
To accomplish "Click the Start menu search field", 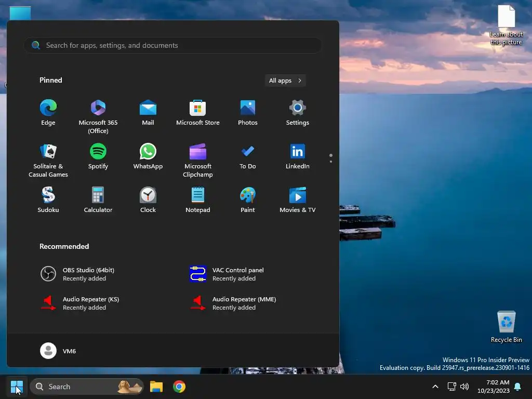I will (x=172, y=45).
